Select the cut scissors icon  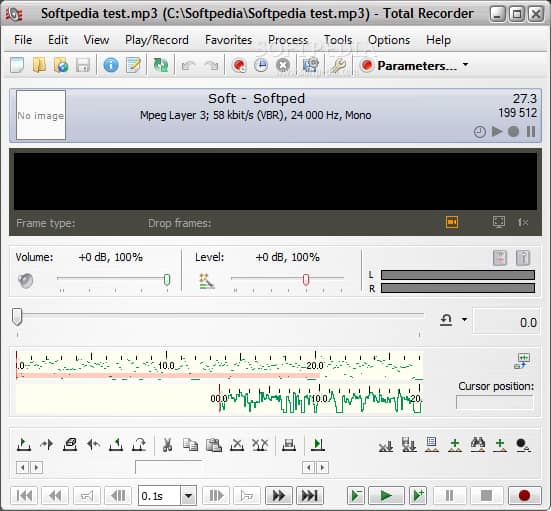click(167, 445)
